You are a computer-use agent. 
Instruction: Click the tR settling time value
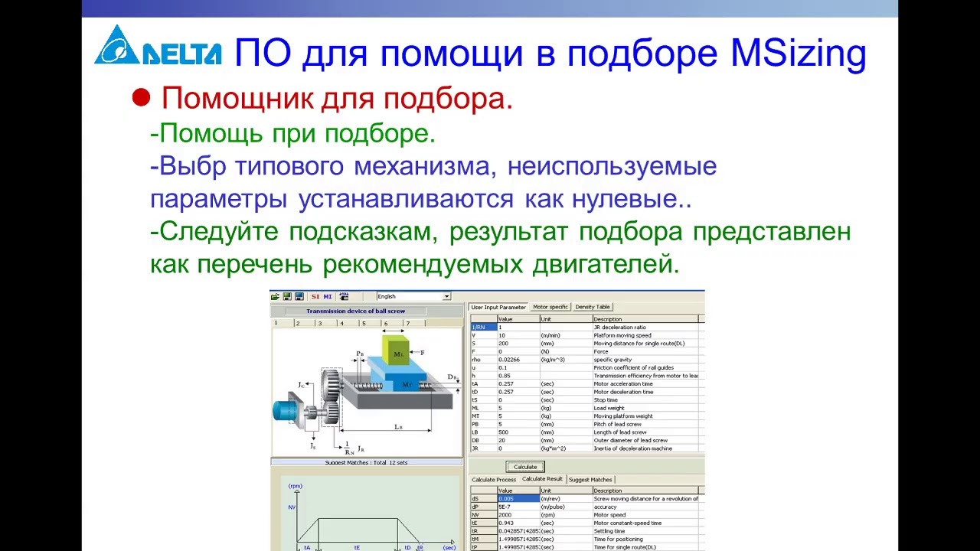[518, 531]
